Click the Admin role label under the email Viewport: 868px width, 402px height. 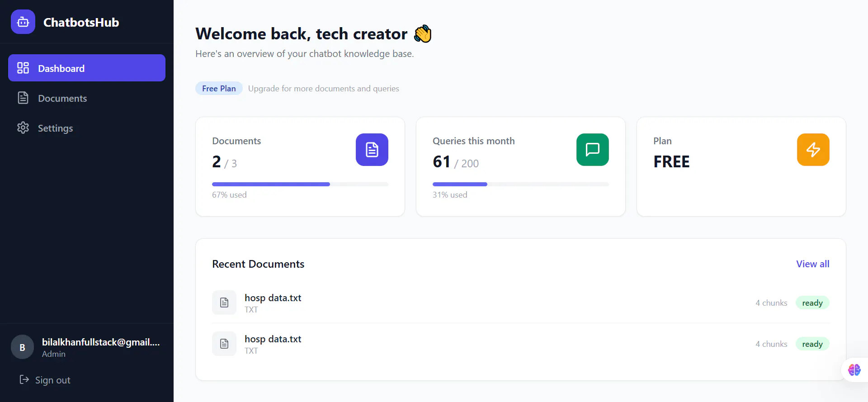coord(54,354)
